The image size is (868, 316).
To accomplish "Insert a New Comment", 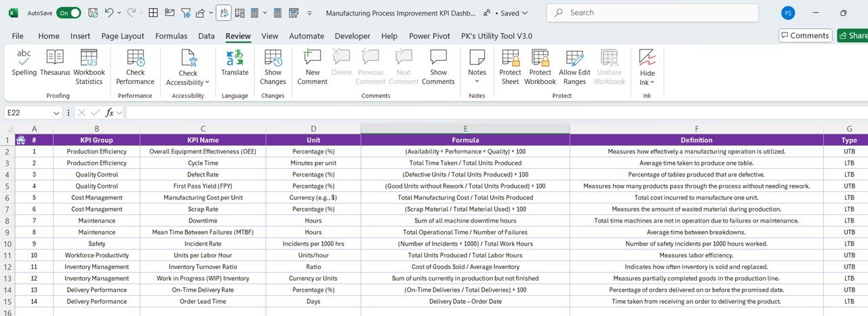I will point(312,66).
